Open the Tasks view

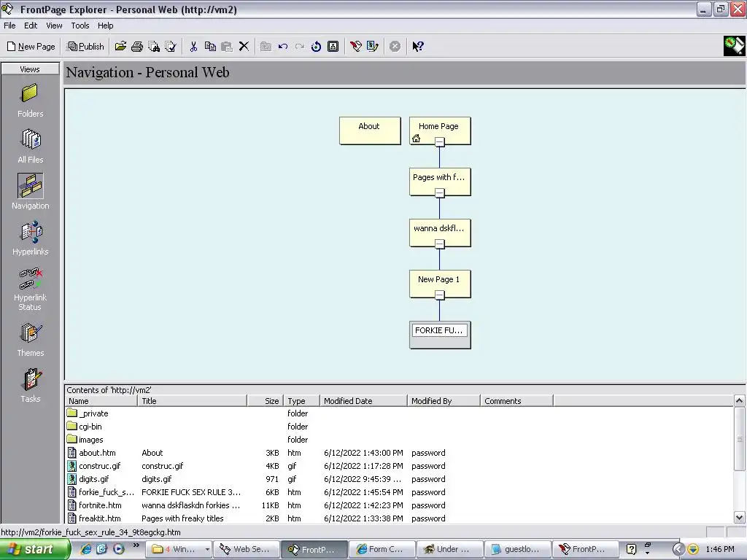click(30, 385)
